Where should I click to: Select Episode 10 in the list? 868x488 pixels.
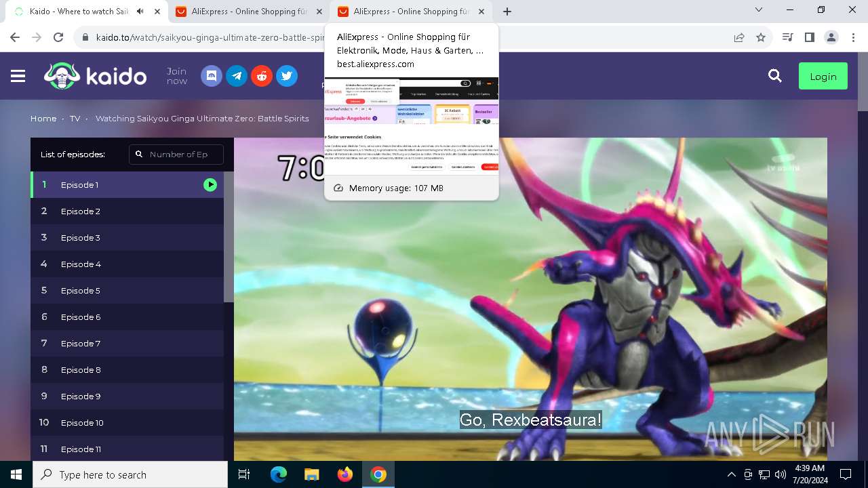coord(127,422)
